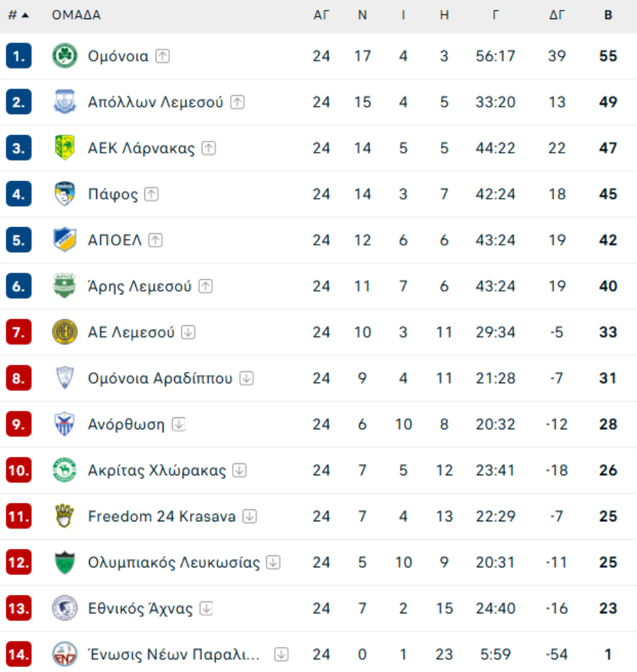Sort by the ΔΓ goal difference column
This screenshot has width=637, height=672.
pos(557,15)
